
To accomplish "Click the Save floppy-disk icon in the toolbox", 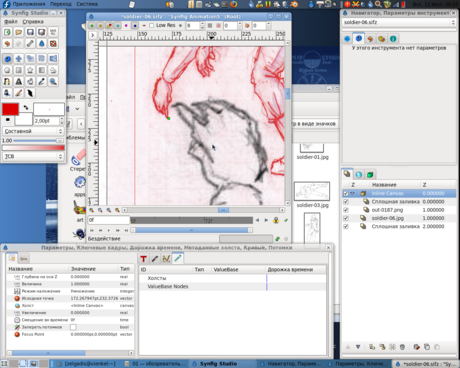I will click(x=30, y=32).
